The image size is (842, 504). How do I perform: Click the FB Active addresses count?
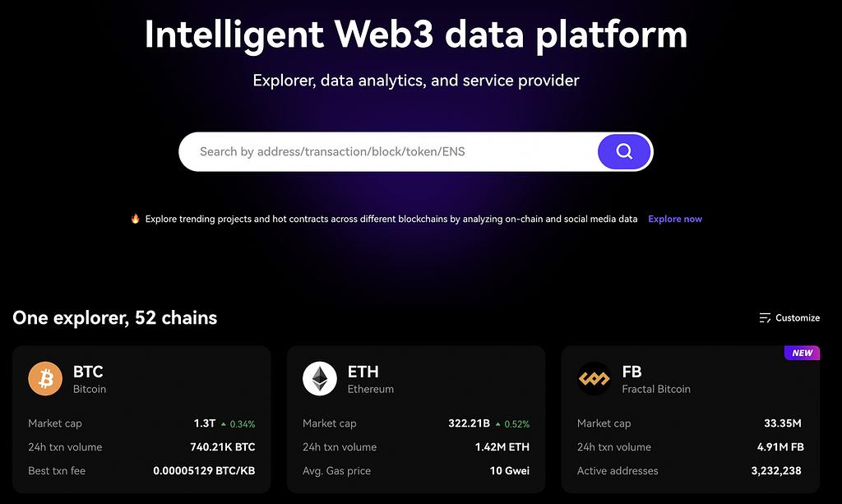775,471
